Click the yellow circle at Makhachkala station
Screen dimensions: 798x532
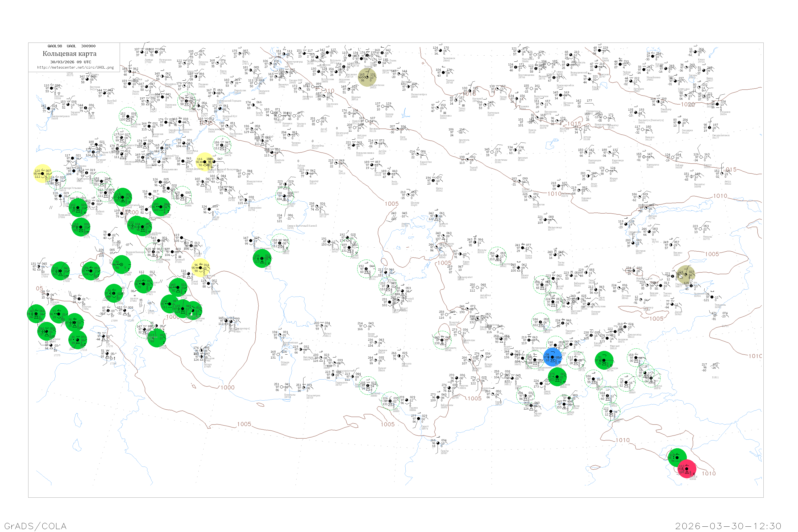[200, 268]
